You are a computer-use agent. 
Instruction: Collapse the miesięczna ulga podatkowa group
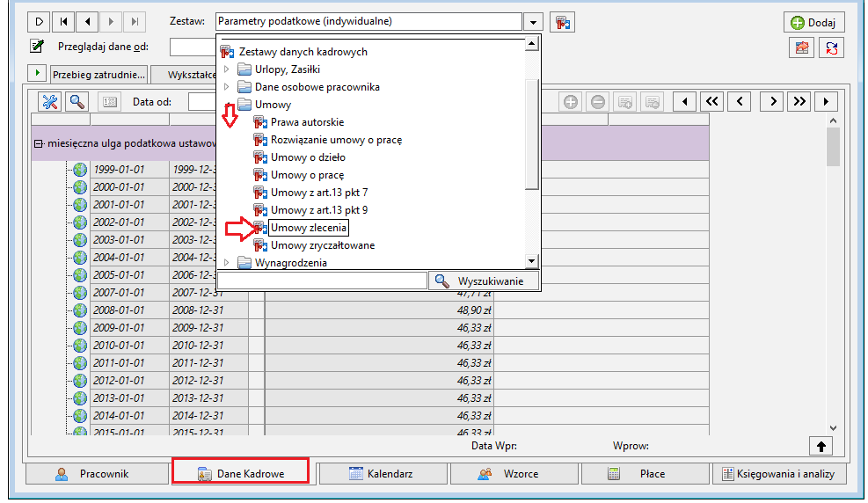tap(38, 143)
